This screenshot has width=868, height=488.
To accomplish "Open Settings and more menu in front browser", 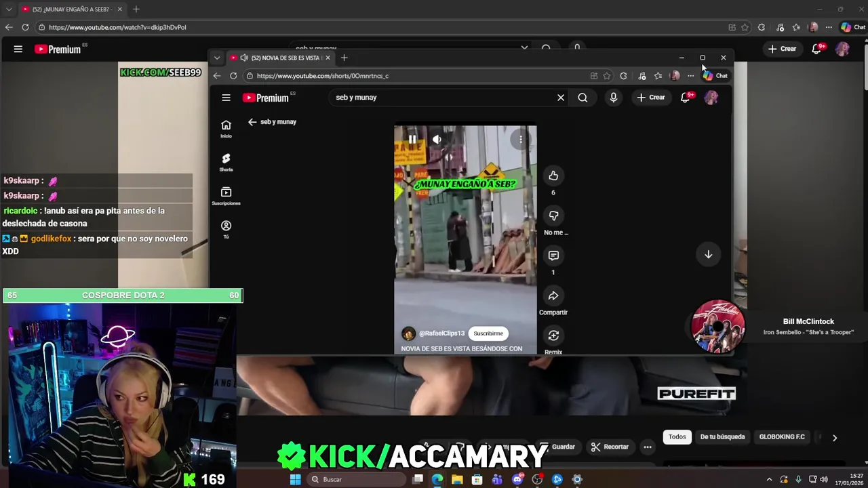I will click(x=690, y=76).
